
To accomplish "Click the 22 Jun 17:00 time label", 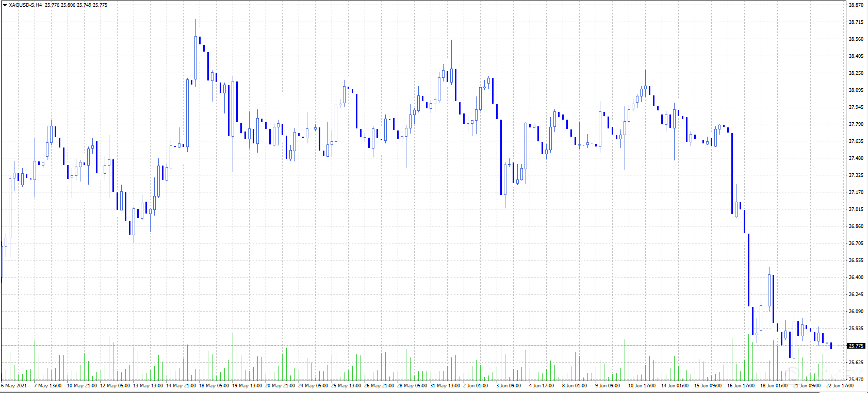I will pyautogui.click(x=840, y=386).
